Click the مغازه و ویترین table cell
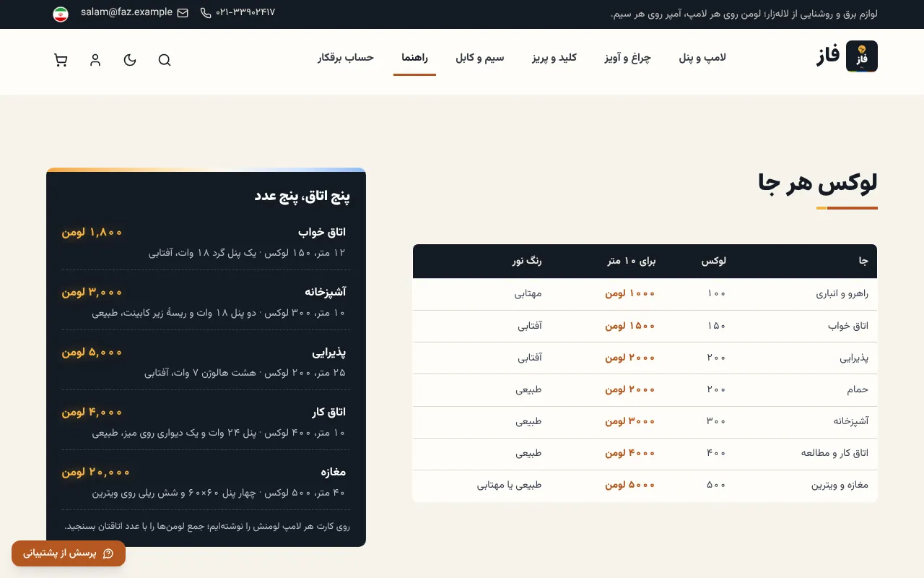The width and height of the screenshot is (924, 578). [x=840, y=486]
